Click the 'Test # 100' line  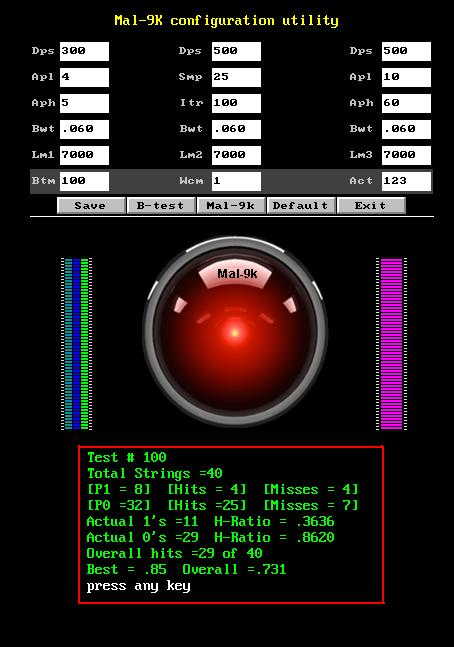(x=127, y=457)
